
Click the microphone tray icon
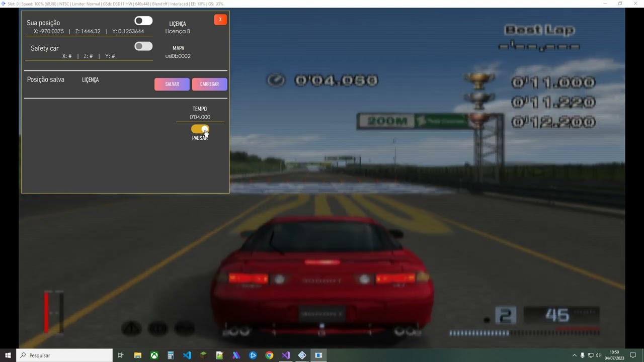point(583,355)
